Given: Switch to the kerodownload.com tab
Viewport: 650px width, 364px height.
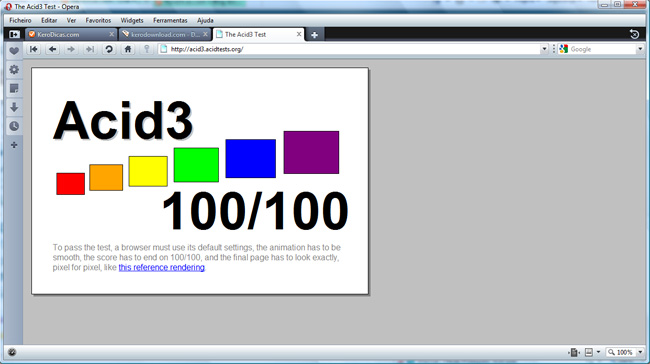Looking at the screenshot, I should tap(165, 34).
